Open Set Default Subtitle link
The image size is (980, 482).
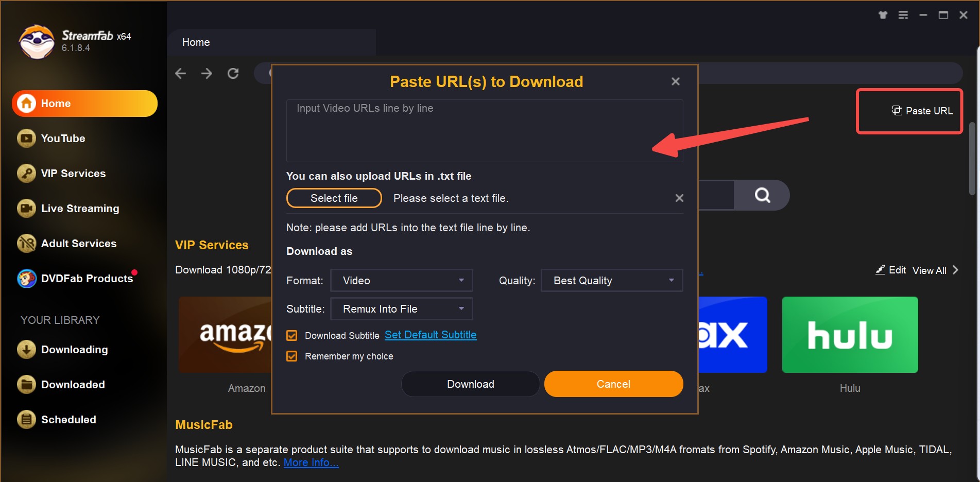[431, 335]
